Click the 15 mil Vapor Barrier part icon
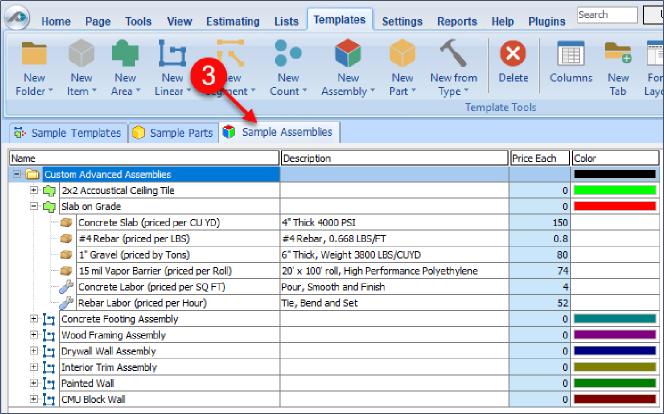Screen dimensions: 664x414 (66, 271)
